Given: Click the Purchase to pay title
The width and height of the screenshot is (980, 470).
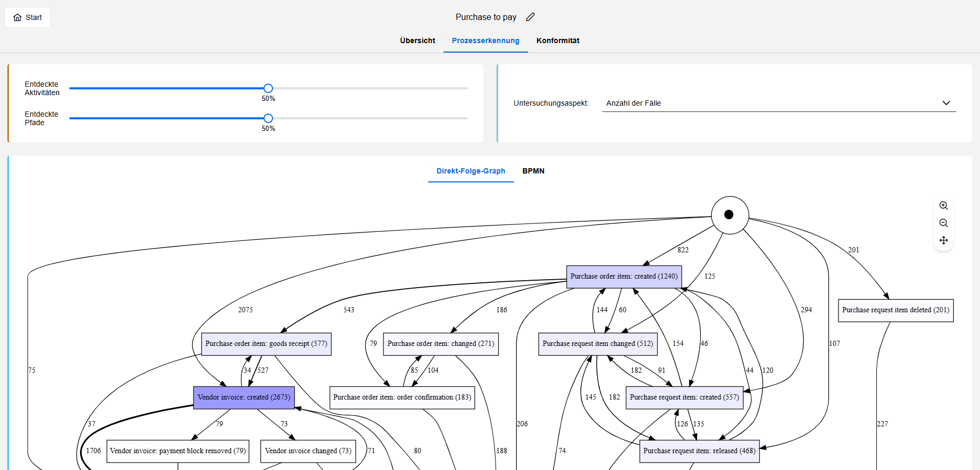Looking at the screenshot, I should tap(486, 17).
